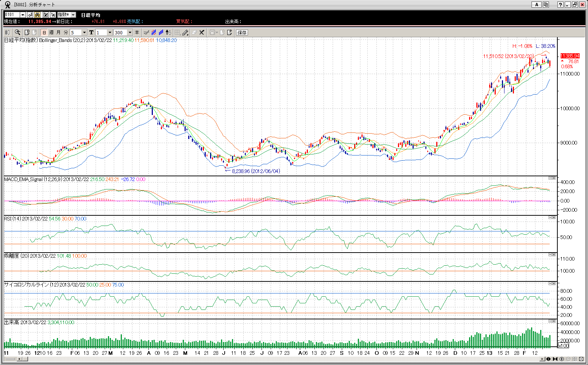
Task: Click the X delete icon in toolbar
Action: click(202, 32)
